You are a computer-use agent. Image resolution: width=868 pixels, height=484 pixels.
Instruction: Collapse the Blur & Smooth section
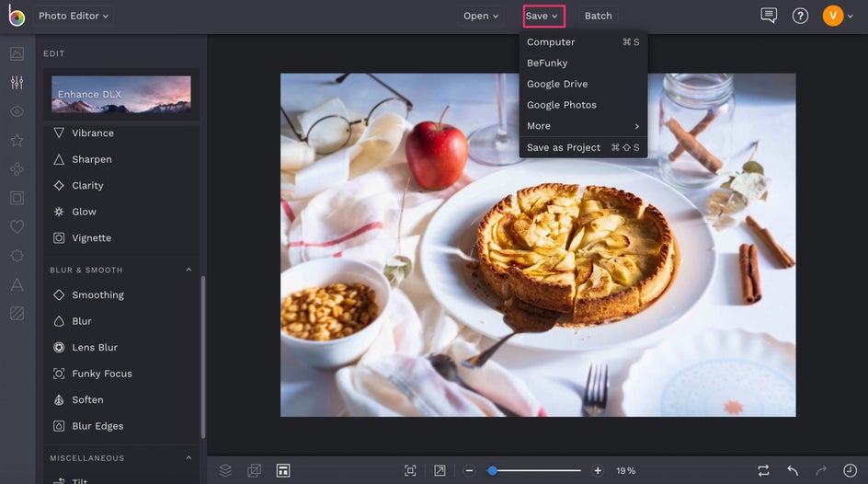coord(188,270)
